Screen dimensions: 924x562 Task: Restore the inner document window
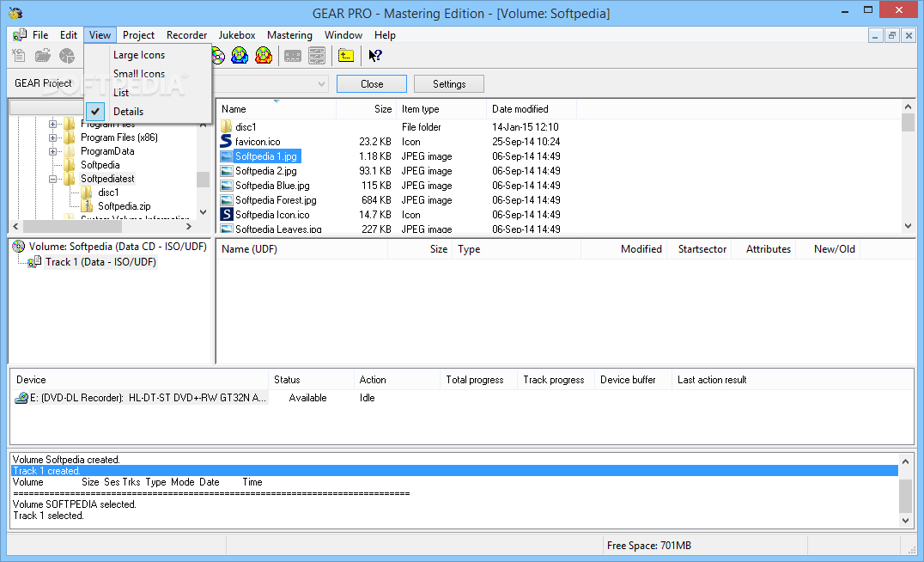click(x=892, y=36)
